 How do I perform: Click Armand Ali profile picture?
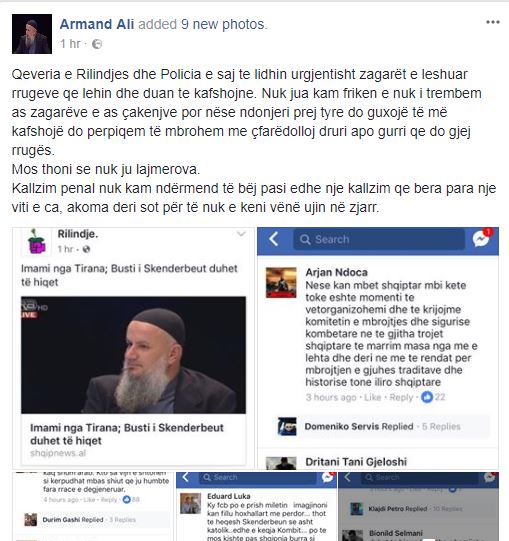coord(32,34)
